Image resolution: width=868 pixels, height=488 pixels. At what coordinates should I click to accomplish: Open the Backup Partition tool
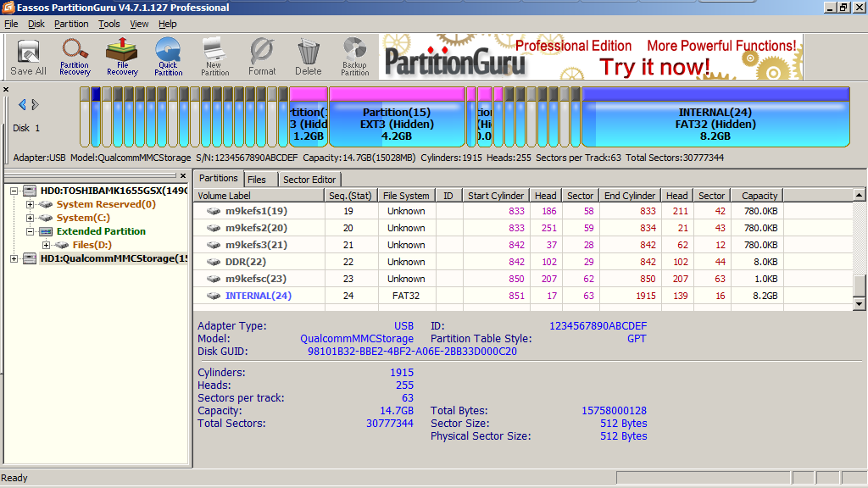[x=355, y=57]
